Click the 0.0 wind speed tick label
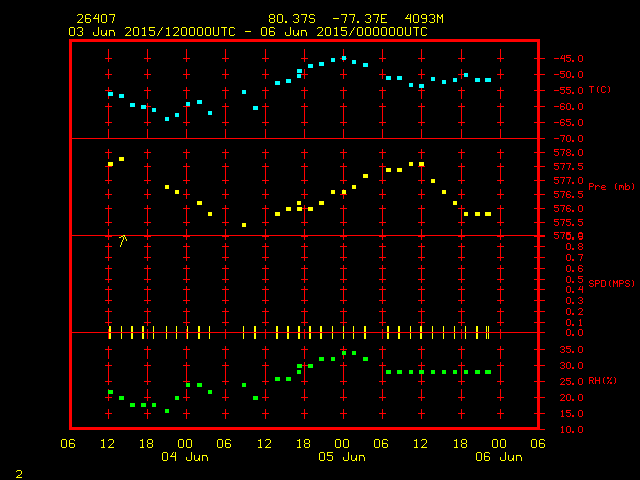This screenshot has height=480, width=640. coord(575,333)
